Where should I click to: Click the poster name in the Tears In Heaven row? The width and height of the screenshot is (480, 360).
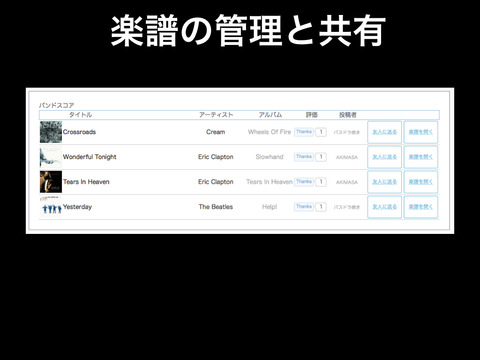point(347,182)
